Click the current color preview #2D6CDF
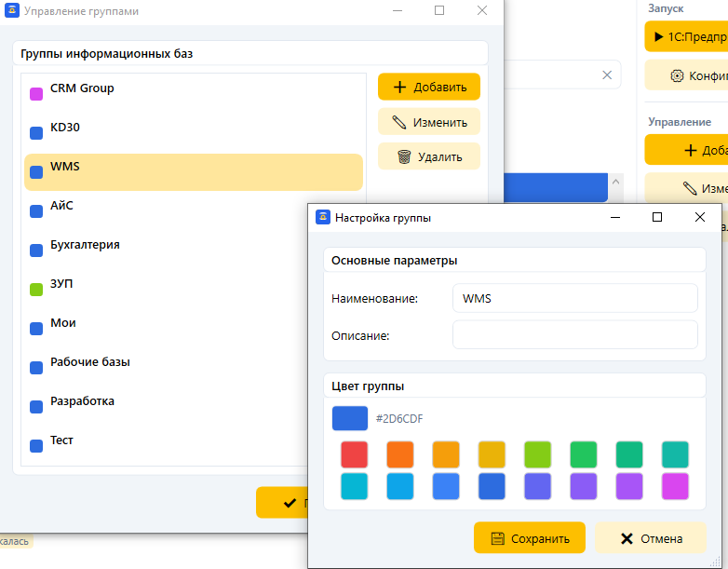Viewport: 728px width, 569px height. [350, 418]
